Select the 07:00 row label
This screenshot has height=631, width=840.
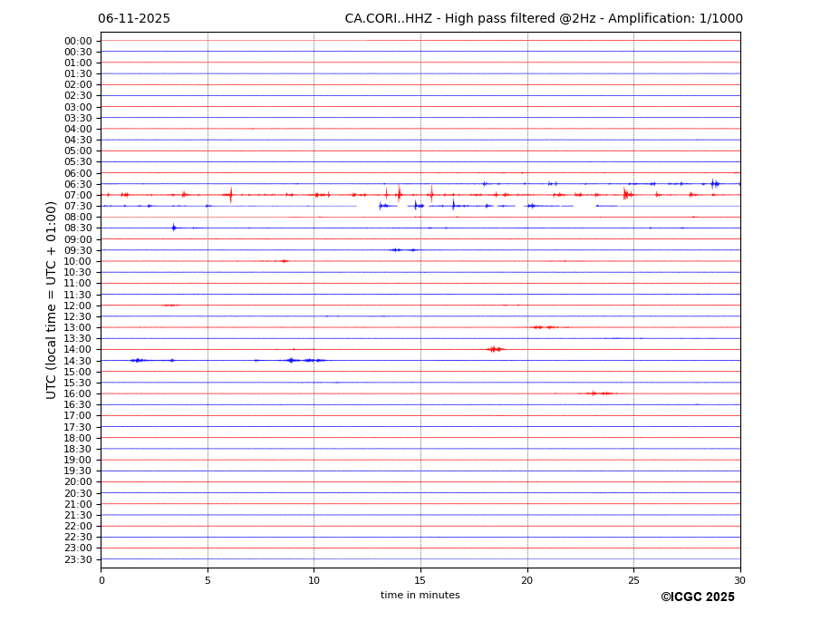(78, 196)
